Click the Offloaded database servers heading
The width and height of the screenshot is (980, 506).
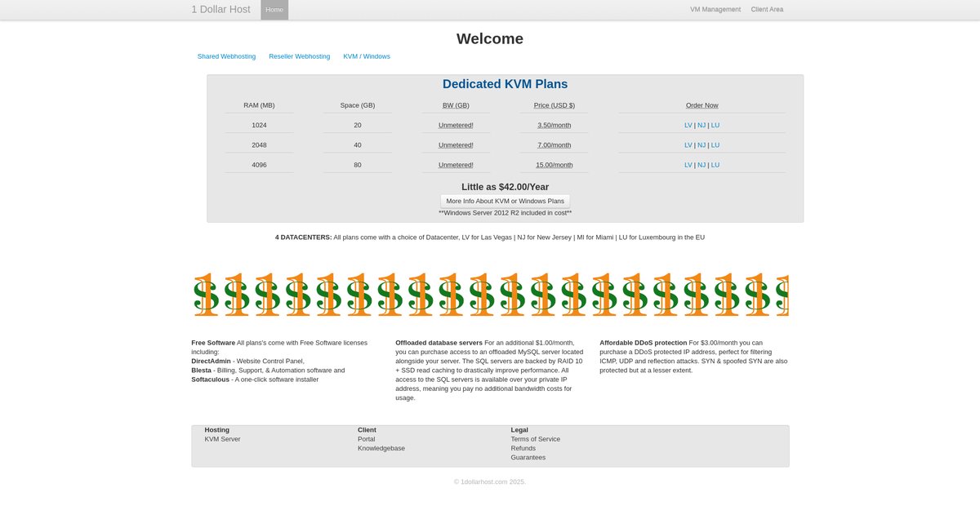point(439,343)
